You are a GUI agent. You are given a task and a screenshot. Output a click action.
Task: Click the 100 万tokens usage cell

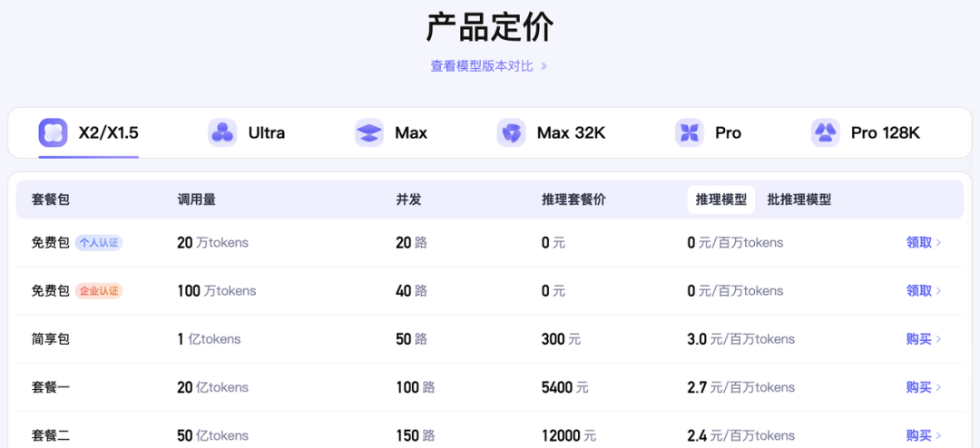216,290
